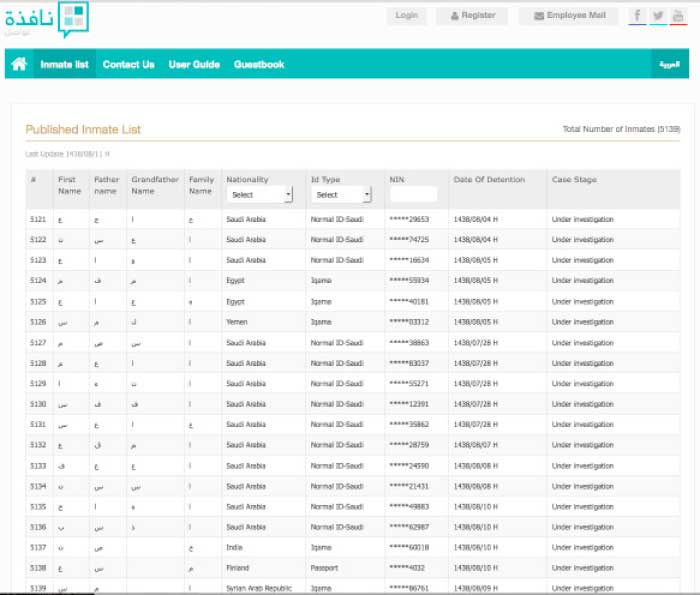
Task: Click NIN *****38863
Action: pyautogui.click(x=409, y=343)
